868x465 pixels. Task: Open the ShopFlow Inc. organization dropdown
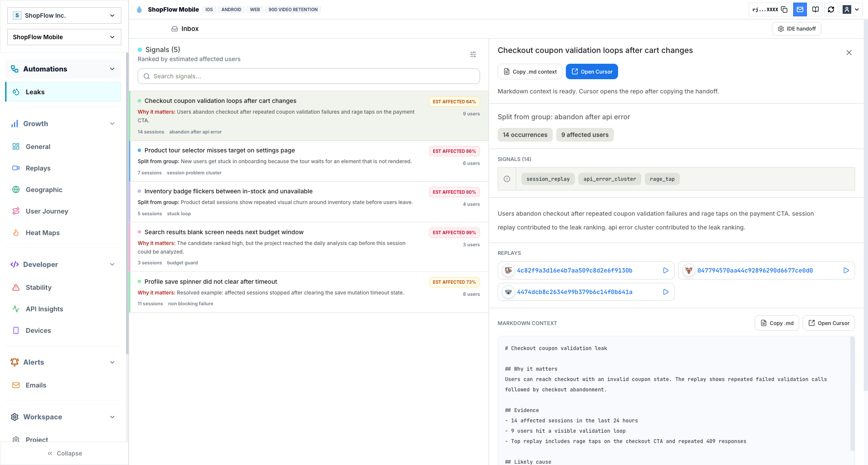click(64, 15)
